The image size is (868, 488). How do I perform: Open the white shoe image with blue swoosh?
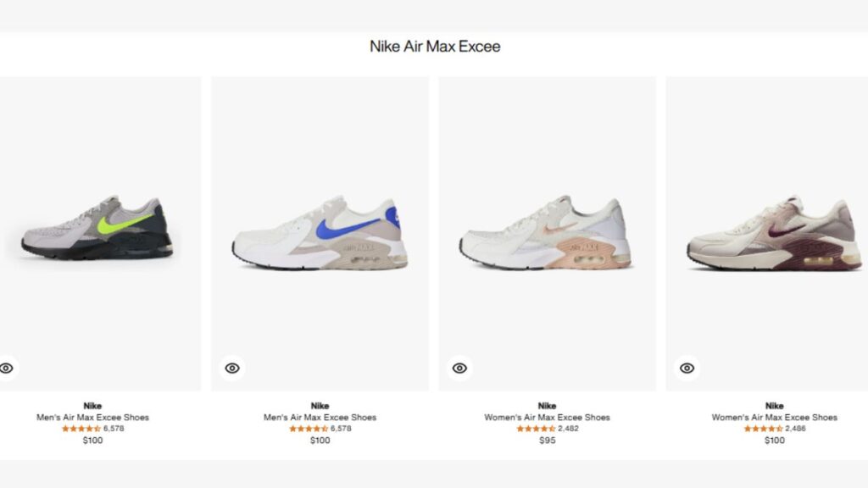319,233
